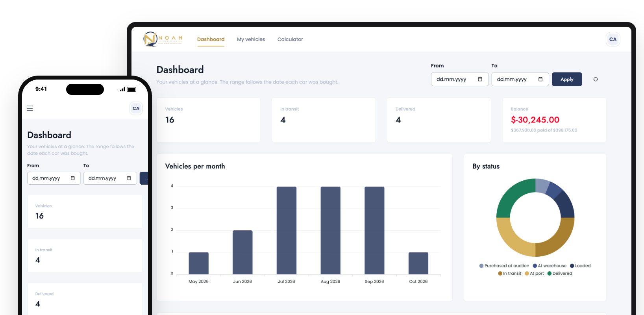
Task: Open calendar picker in tablet From date field
Action: pos(480,79)
